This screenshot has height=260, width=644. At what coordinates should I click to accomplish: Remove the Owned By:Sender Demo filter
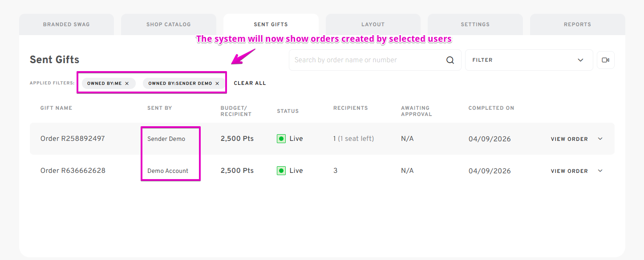coord(217,84)
